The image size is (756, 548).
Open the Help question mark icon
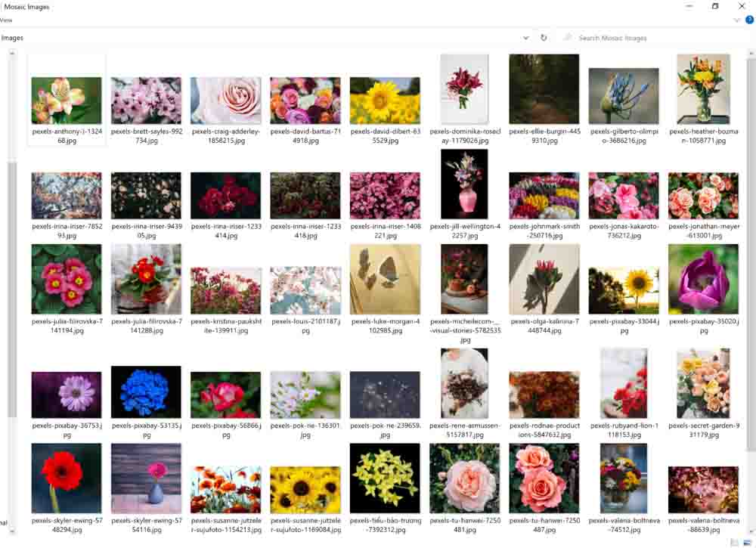[x=748, y=21]
